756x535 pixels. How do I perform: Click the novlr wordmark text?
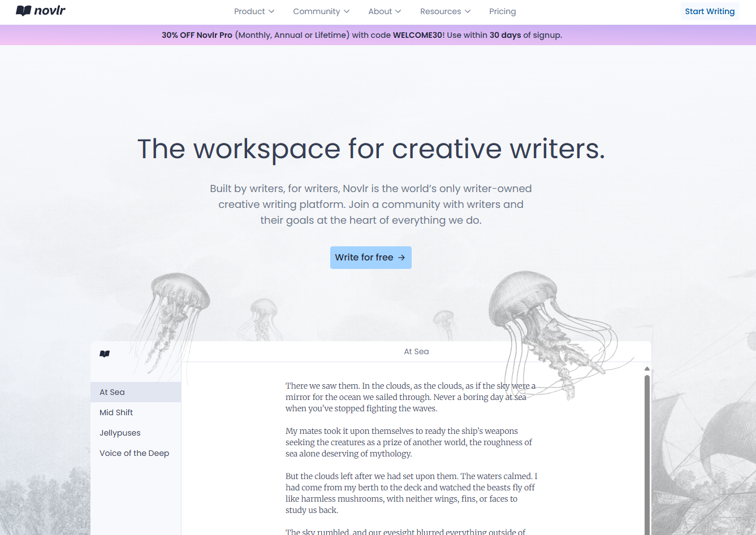pyautogui.click(x=50, y=11)
